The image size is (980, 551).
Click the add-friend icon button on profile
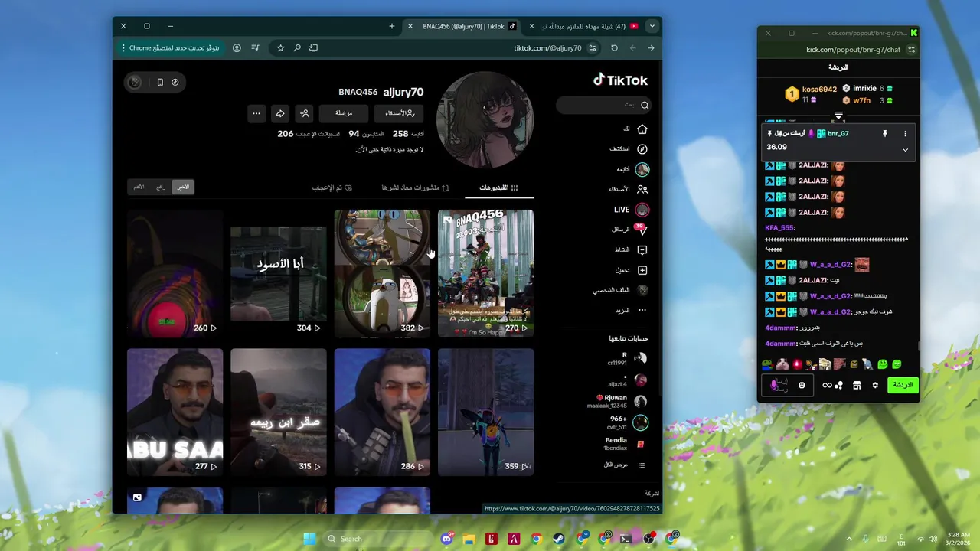coord(305,113)
